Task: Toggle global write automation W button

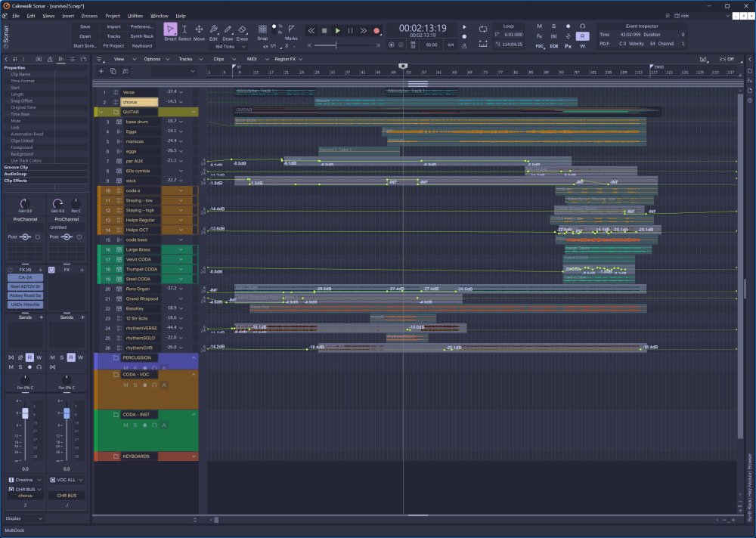Action: [582, 46]
